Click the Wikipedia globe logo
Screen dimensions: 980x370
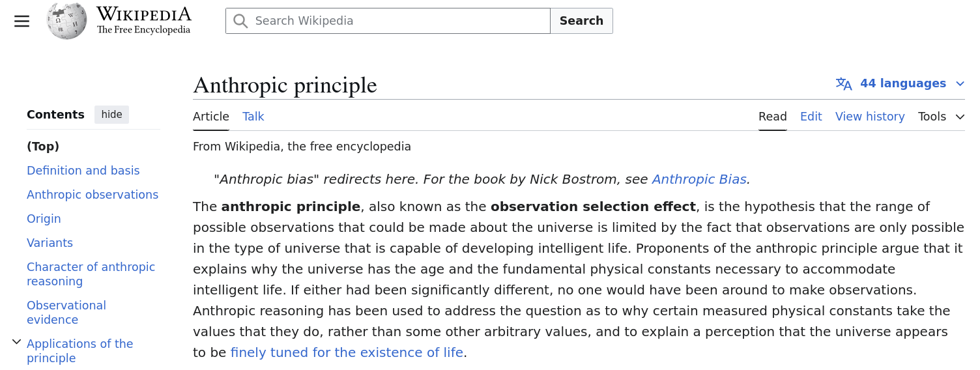coord(66,21)
